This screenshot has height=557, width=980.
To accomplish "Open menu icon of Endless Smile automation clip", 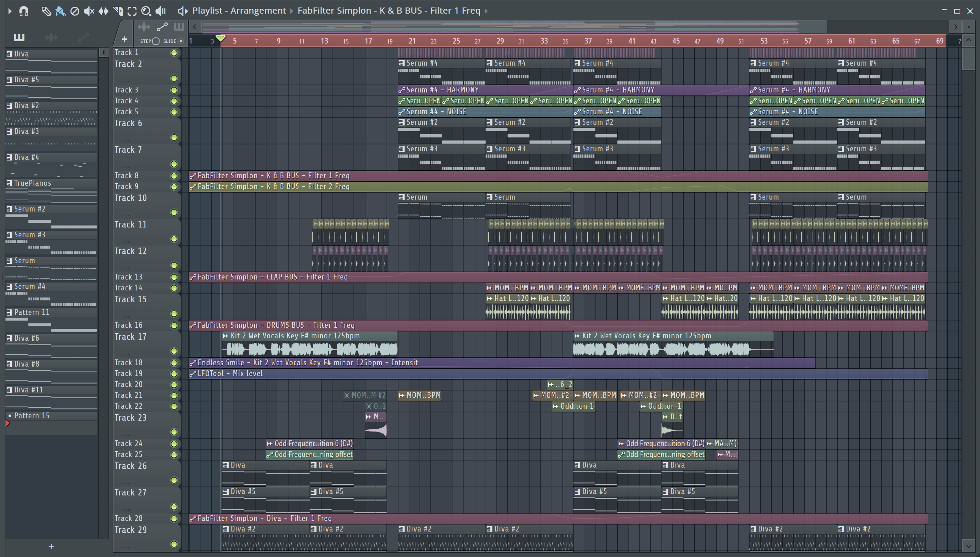I will [x=193, y=362].
